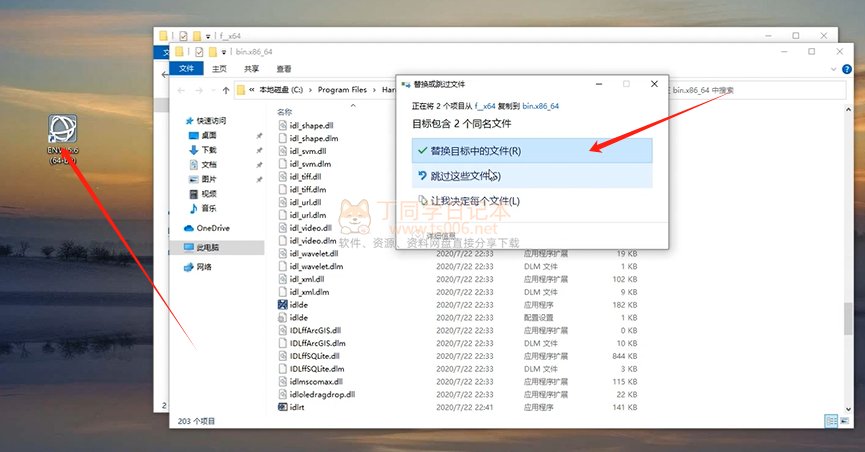Select the idlrt file icon
865x452 pixels.
click(x=282, y=407)
